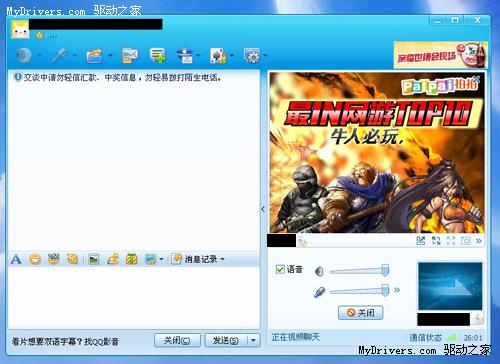Image resolution: width=500 pixels, height=364 pixels.
Task: Click the create group chat icon
Action: [158, 55]
